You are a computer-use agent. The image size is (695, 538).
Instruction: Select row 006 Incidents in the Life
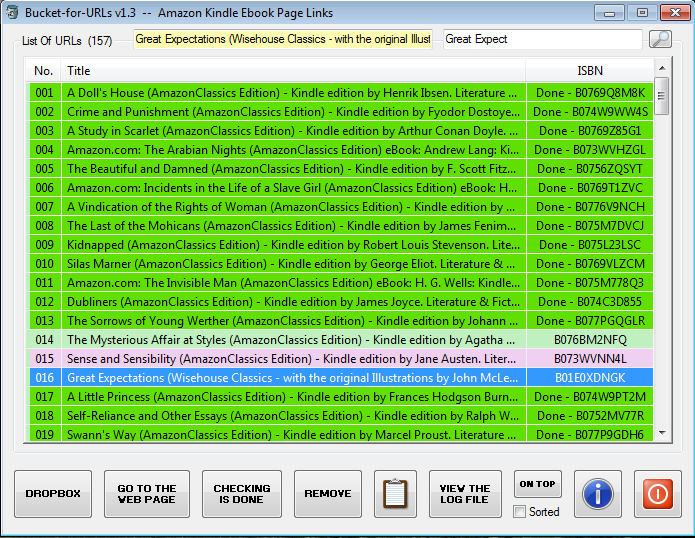tap(340, 188)
